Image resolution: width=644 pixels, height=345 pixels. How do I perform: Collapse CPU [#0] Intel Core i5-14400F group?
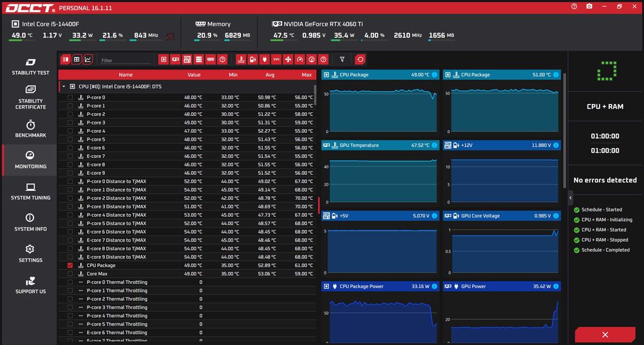coord(64,87)
